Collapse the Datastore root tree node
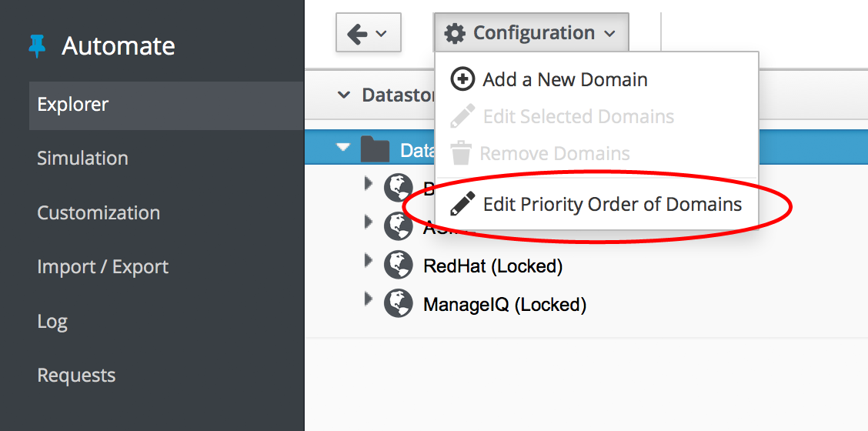 coord(343,148)
